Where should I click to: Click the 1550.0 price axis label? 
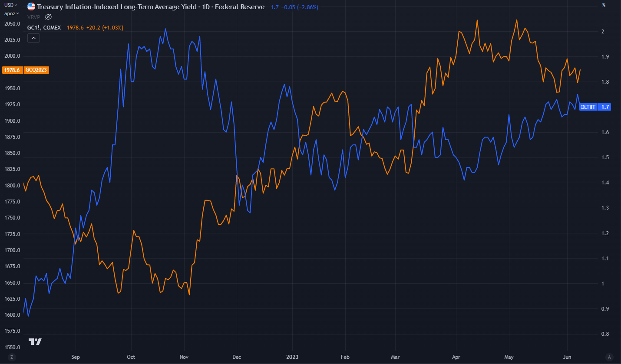pyautogui.click(x=12, y=348)
